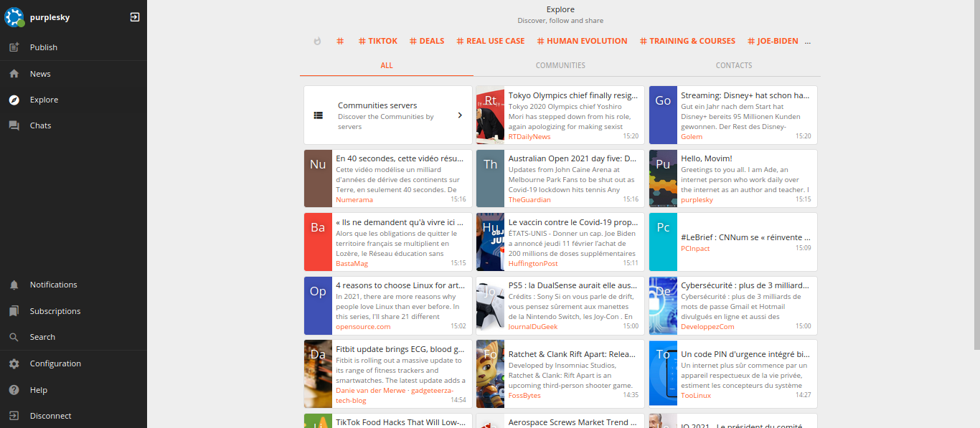Image resolution: width=980 pixels, height=428 pixels.
Task: Open the PS5 DualSense post thumbnail
Action: pos(491,305)
